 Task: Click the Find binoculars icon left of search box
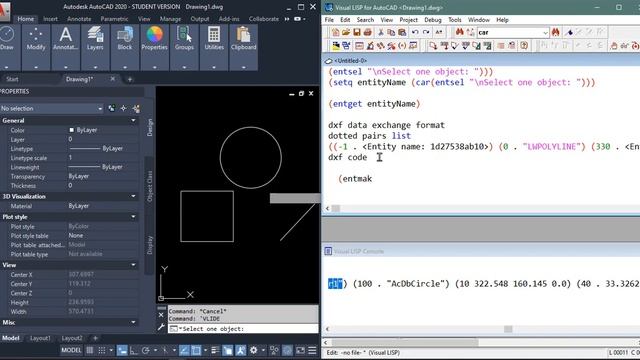pos(460,32)
